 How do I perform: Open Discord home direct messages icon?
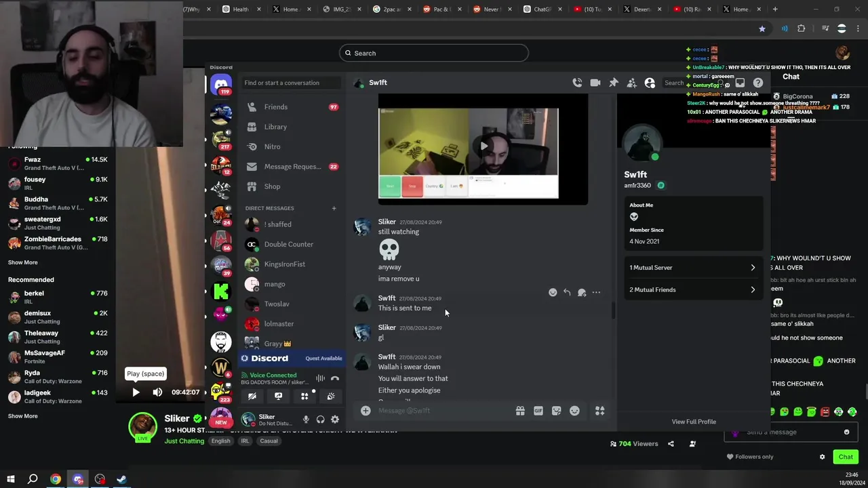coord(220,83)
